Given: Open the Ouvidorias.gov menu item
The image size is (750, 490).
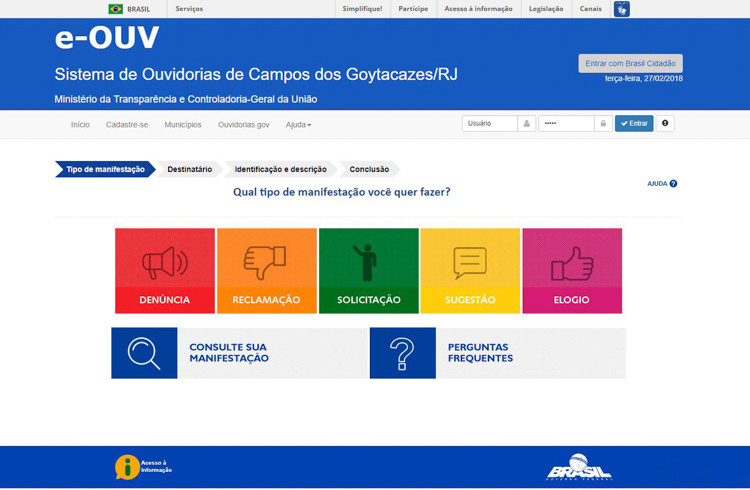Looking at the screenshot, I should 243,124.
